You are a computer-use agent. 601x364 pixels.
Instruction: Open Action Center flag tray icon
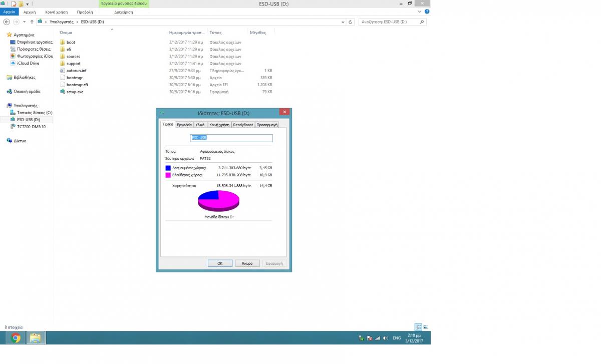(x=369, y=338)
